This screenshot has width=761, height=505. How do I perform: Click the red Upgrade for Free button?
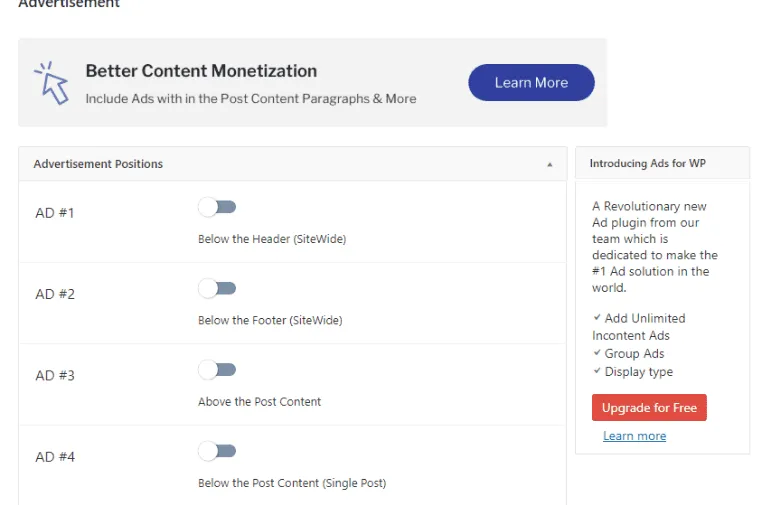coord(649,408)
